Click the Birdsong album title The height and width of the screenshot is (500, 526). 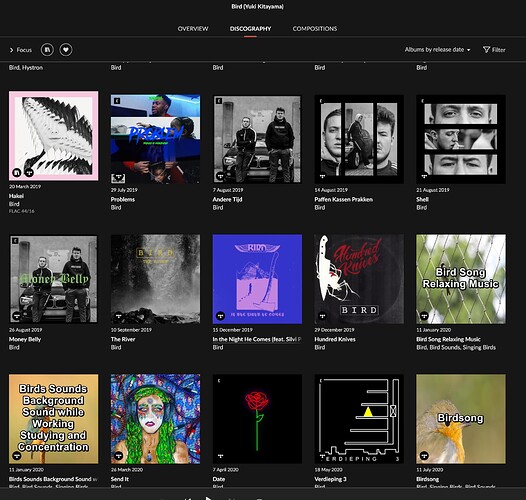[428, 479]
